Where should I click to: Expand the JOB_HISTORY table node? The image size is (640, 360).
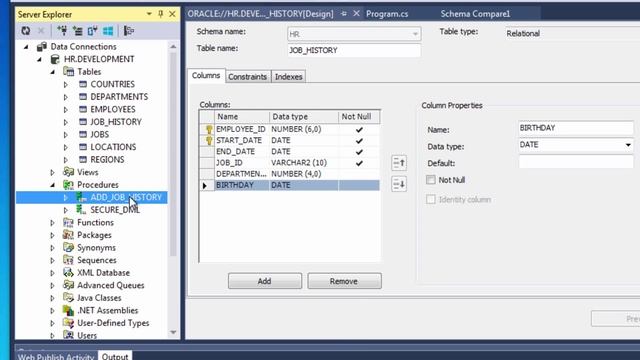(x=66, y=122)
